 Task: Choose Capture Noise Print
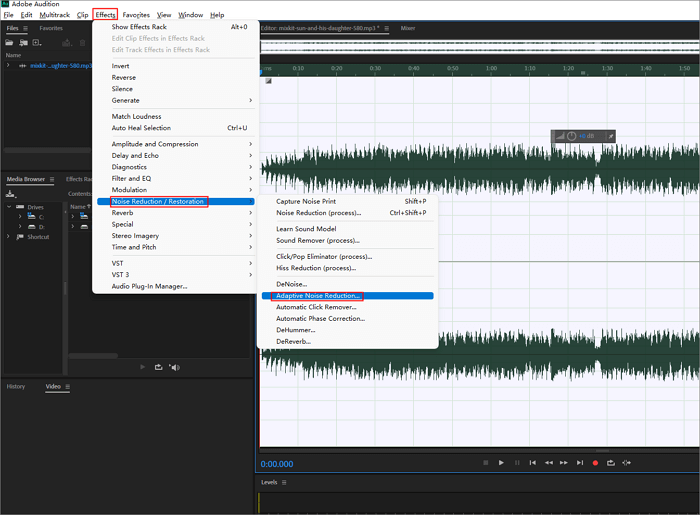348,201
